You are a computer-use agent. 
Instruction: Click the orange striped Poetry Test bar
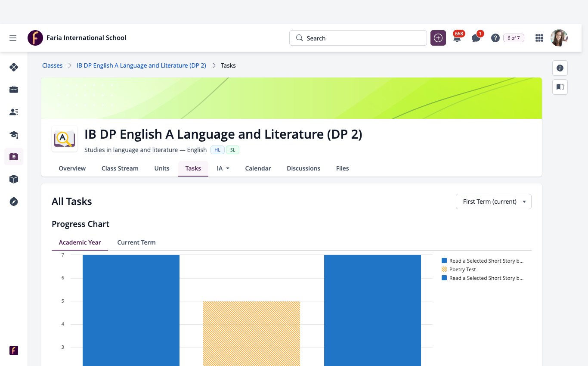[251, 334]
